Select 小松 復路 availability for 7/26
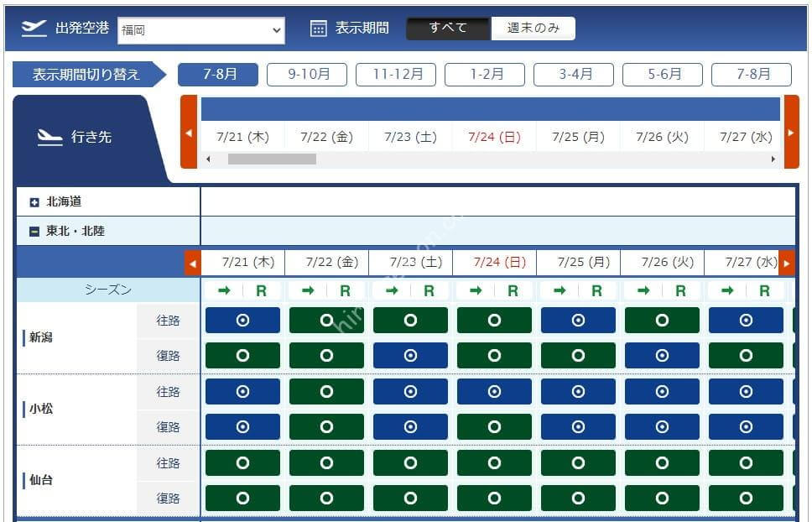Image resolution: width=812 pixels, height=522 pixels. (662, 426)
